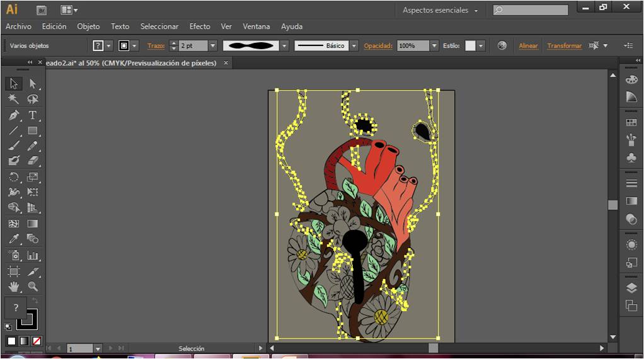Open the Symbols panel icon
The height and width of the screenshot is (359, 644).
point(631,157)
